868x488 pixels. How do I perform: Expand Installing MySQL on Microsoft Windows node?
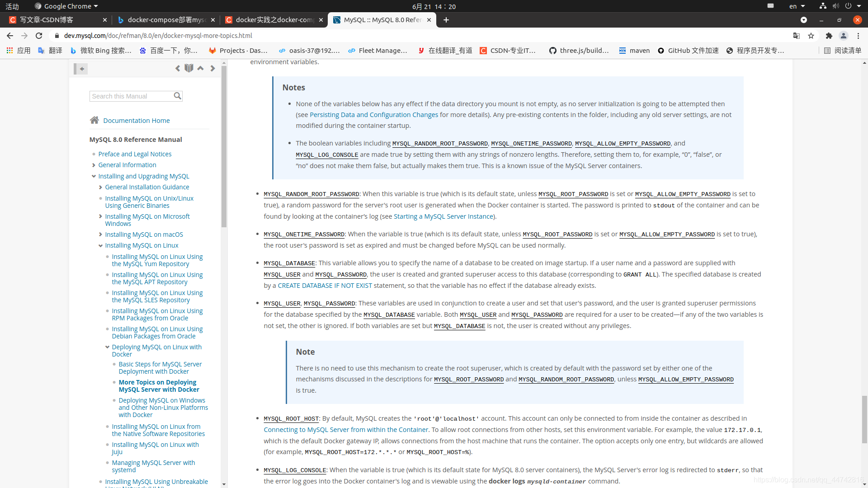(x=100, y=216)
